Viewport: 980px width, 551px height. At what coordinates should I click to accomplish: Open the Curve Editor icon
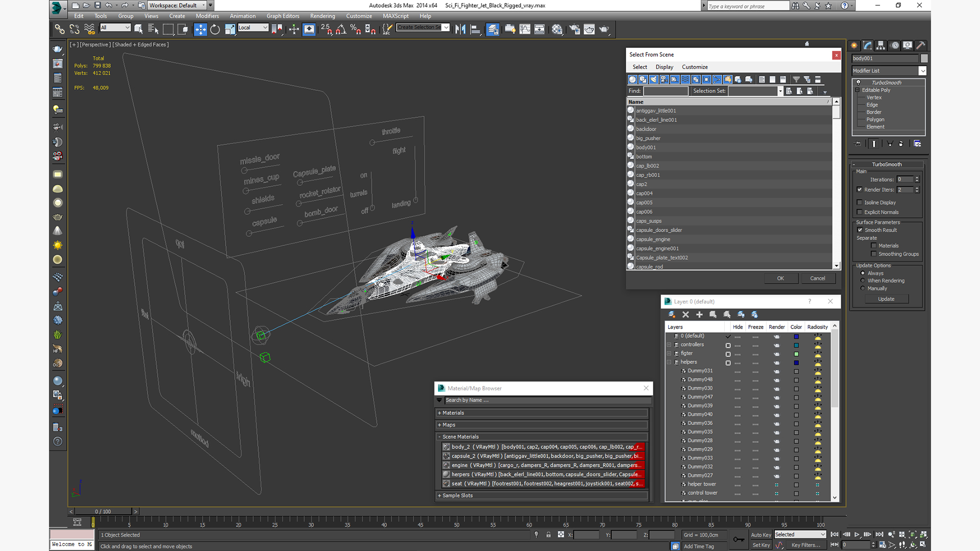coord(525,29)
